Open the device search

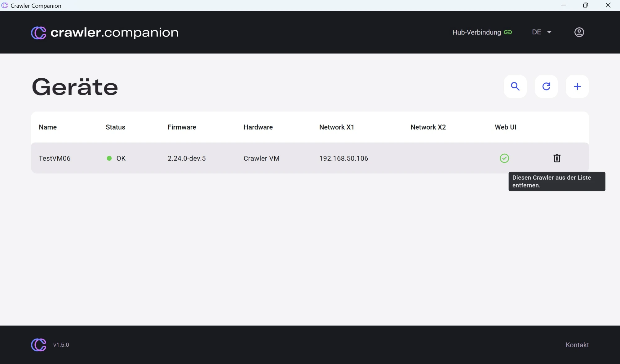[515, 86]
